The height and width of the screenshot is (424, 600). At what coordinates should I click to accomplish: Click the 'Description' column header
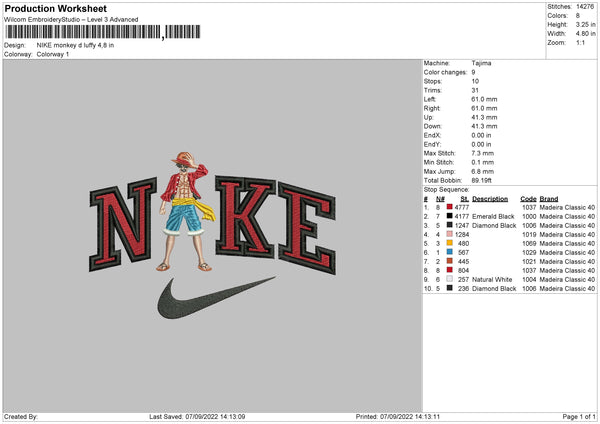coord(490,199)
